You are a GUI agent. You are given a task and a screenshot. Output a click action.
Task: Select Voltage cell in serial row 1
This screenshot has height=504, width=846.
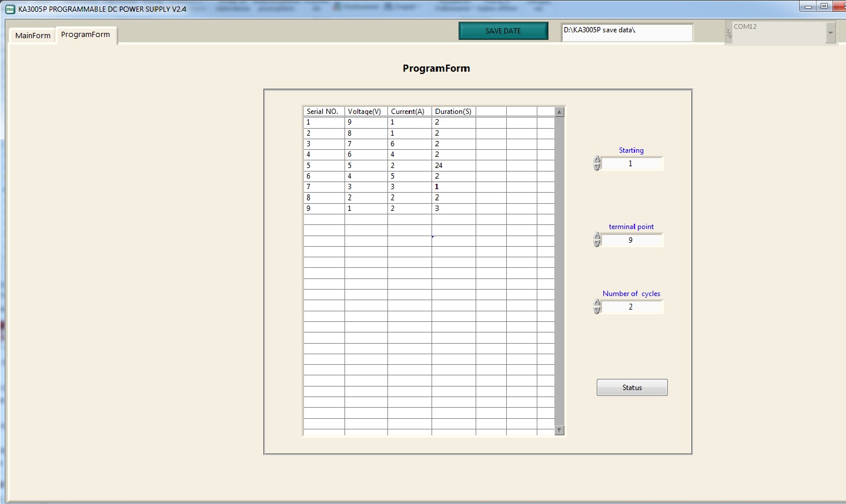366,122
